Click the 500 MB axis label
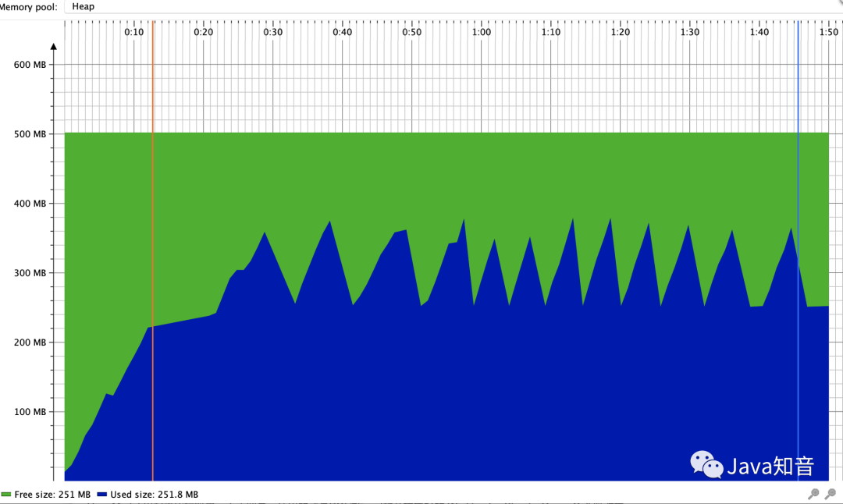Screen dimensions: 843x504 (30, 133)
